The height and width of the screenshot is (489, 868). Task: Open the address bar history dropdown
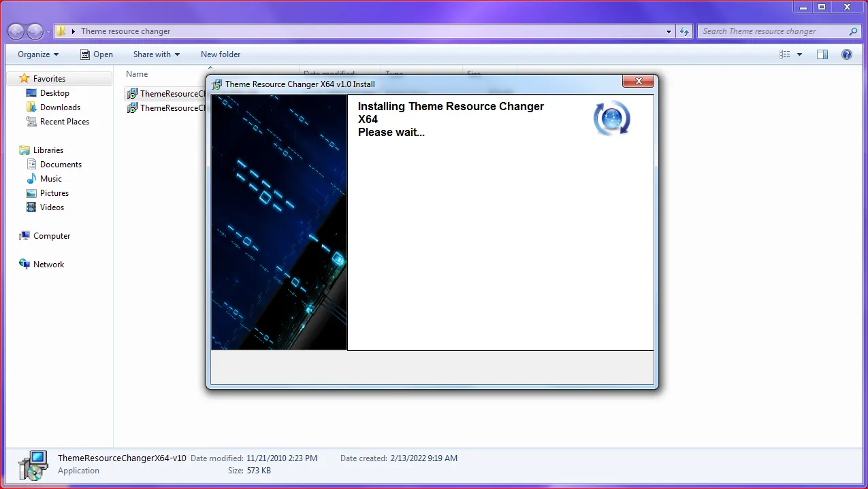pos(669,31)
